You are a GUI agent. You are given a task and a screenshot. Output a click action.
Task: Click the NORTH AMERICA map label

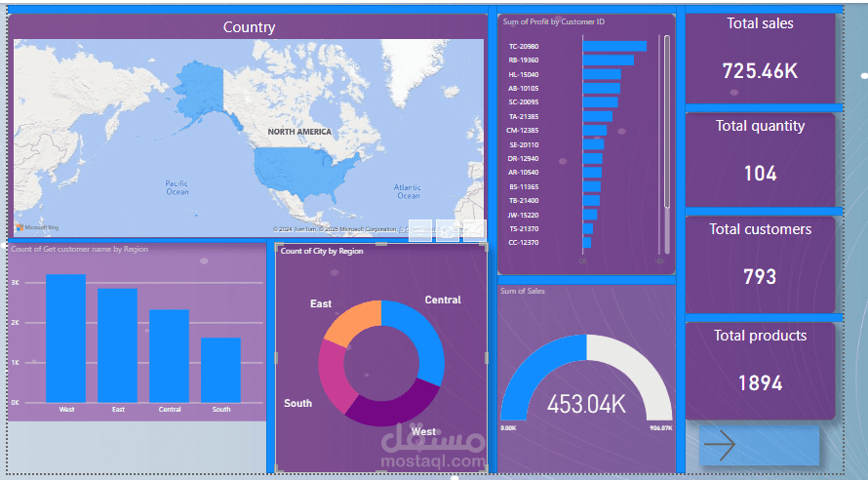coord(299,132)
